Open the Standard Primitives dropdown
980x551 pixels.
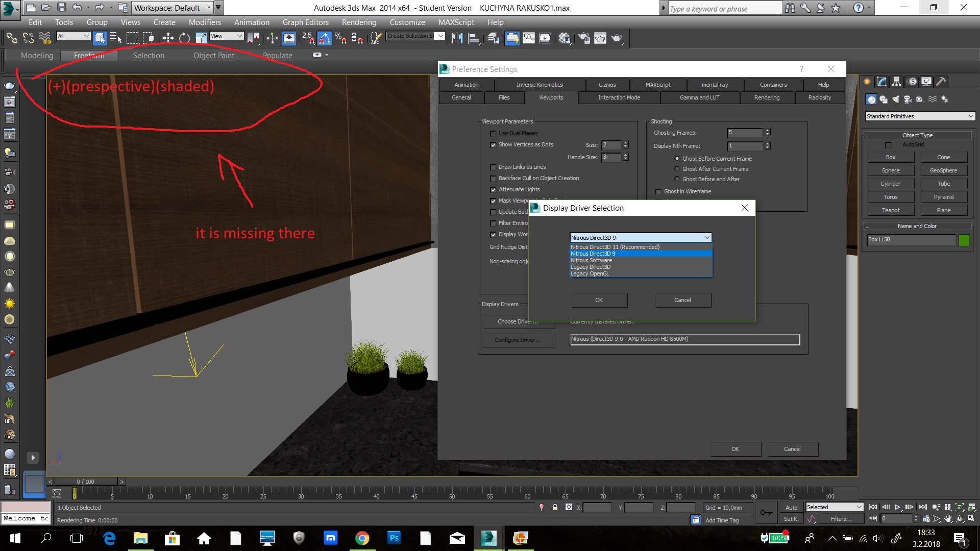coord(920,116)
